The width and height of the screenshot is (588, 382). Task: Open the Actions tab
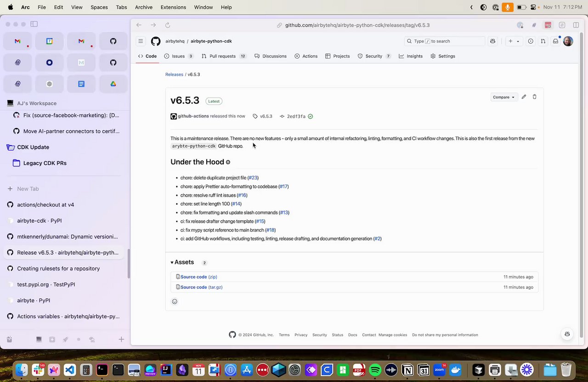[306, 56]
